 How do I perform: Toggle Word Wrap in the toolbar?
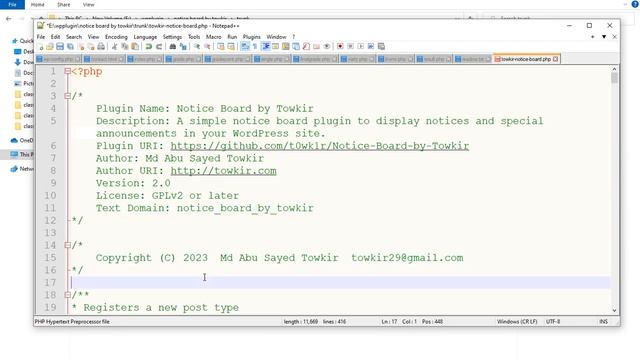[244, 47]
